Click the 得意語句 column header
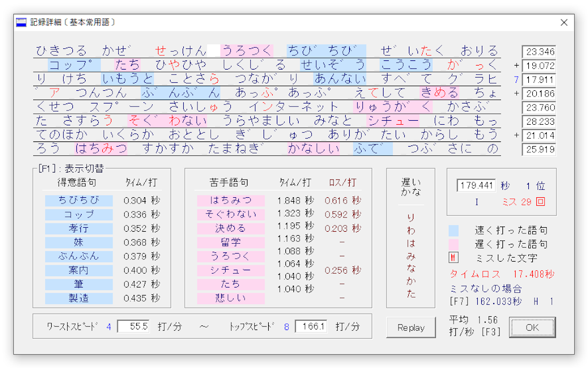 pyautogui.click(x=77, y=182)
